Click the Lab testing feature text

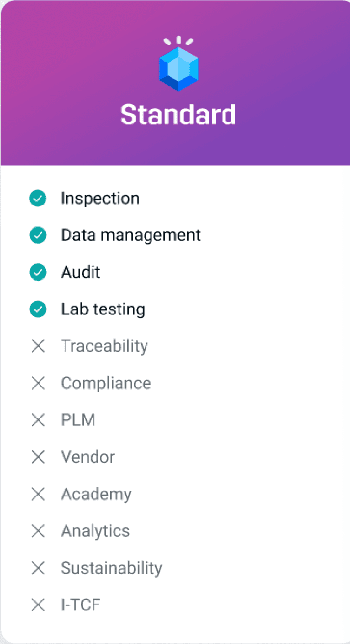pyautogui.click(x=103, y=309)
